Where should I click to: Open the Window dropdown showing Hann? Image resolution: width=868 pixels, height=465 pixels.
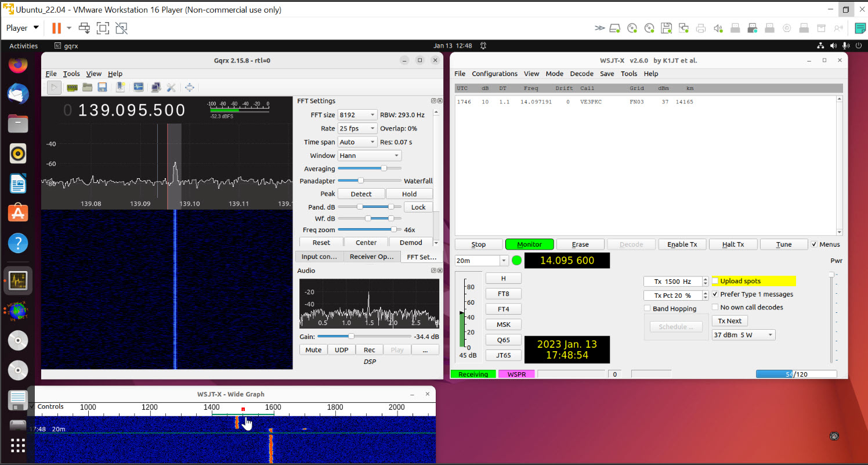[x=369, y=155]
